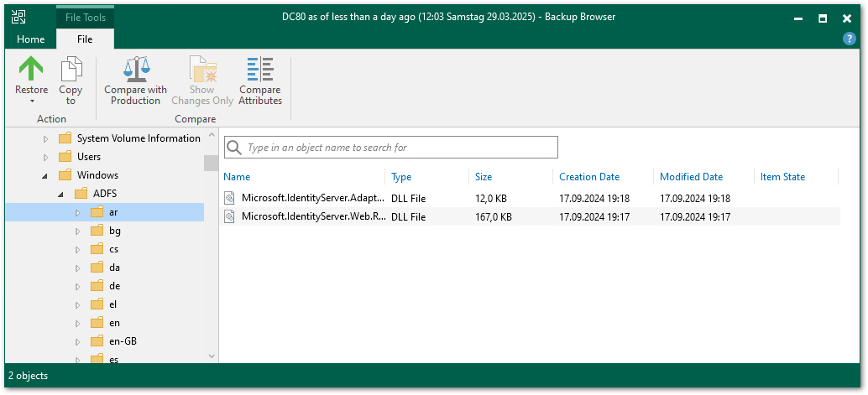The width and height of the screenshot is (868, 395).
Task: Click the magnifier icon in search box
Action: (x=234, y=148)
